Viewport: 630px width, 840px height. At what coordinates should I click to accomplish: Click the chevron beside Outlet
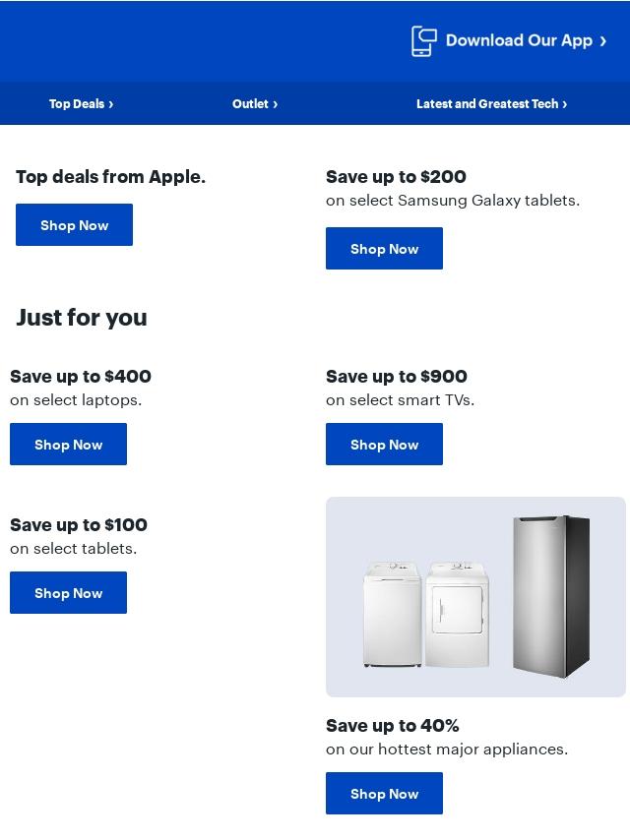275,104
